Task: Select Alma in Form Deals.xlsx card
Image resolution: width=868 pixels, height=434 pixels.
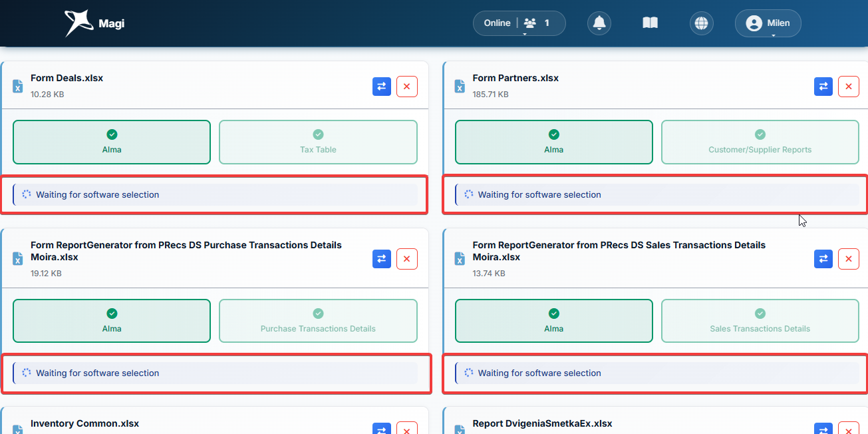Action: [x=112, y=142]
